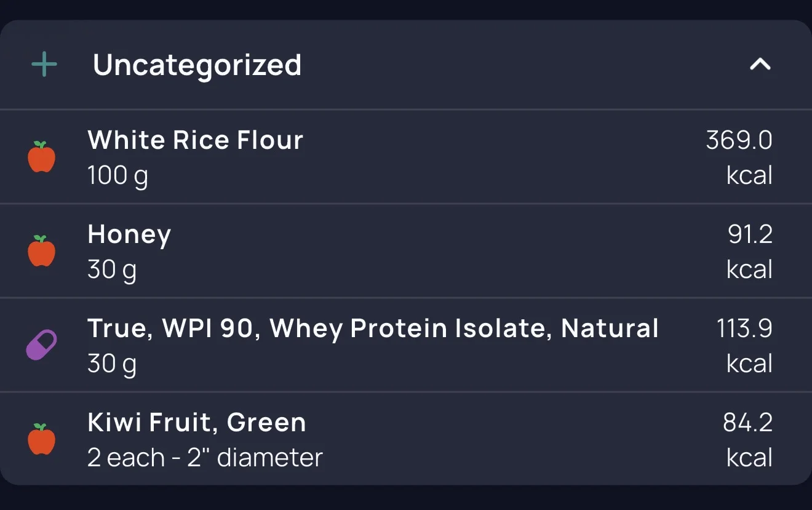Click the 369.0 kcal value
Screen dimensions: 812x510
pyautogui.click(x=739, y=157)
